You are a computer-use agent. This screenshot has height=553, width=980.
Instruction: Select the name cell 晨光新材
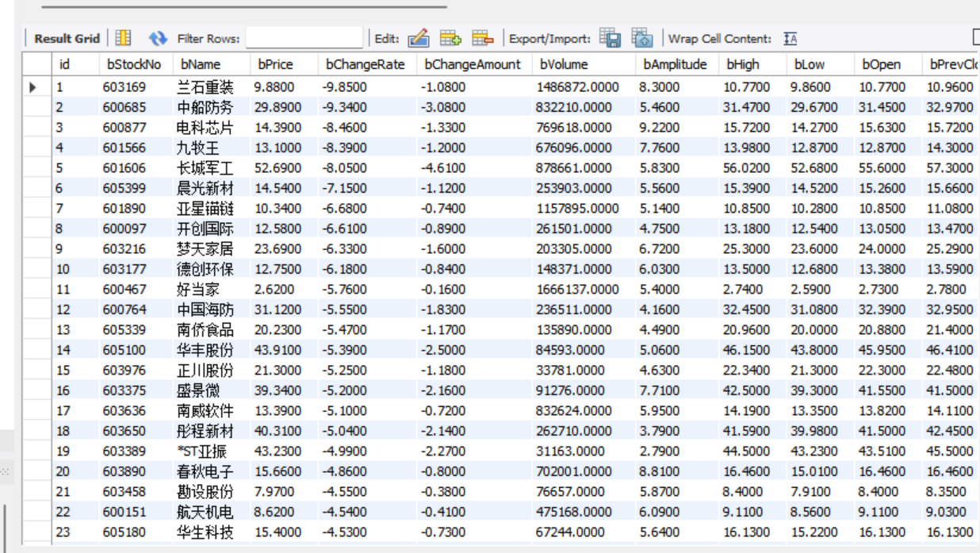tap(205, 188)
